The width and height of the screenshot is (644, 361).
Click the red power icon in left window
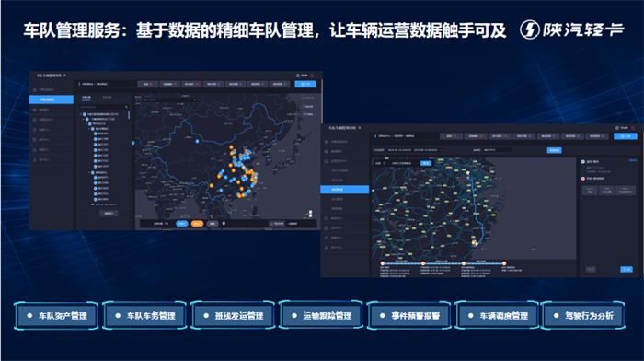[x=312, y=76]
